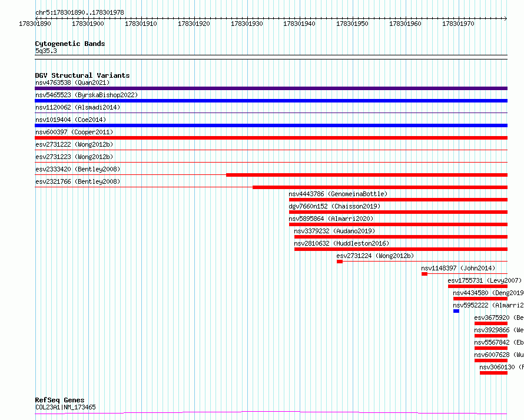The height and width of the screenshot is (420, 524).
Task: Click the 5q35.3 band label
Action: pos(46,51)
